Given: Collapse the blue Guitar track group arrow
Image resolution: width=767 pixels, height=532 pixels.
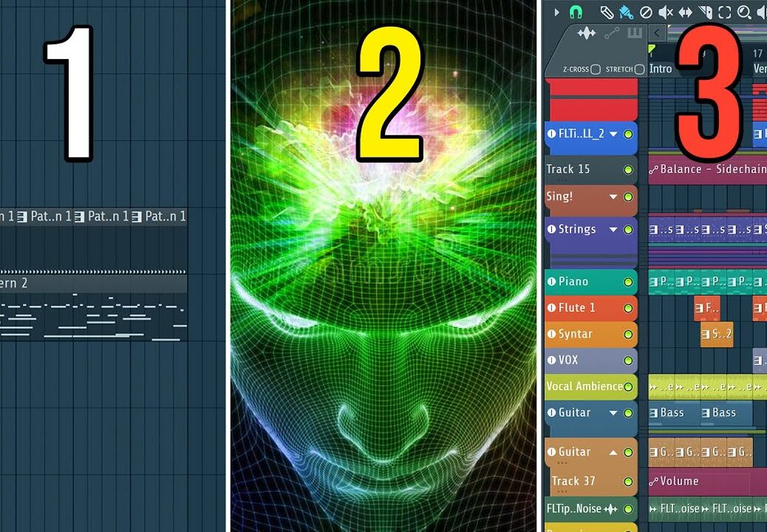Looking at the screenshot, I should click(613, 413).
